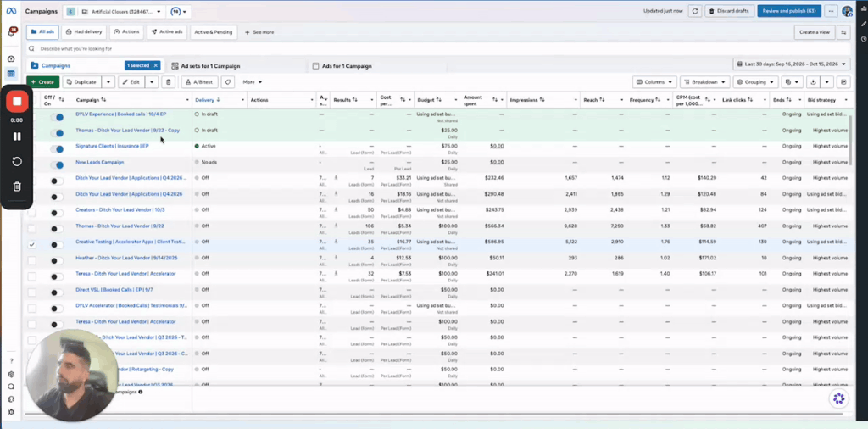Select the campaigns table icon in sidebar
868x429 pixels.
coord(11,74)
